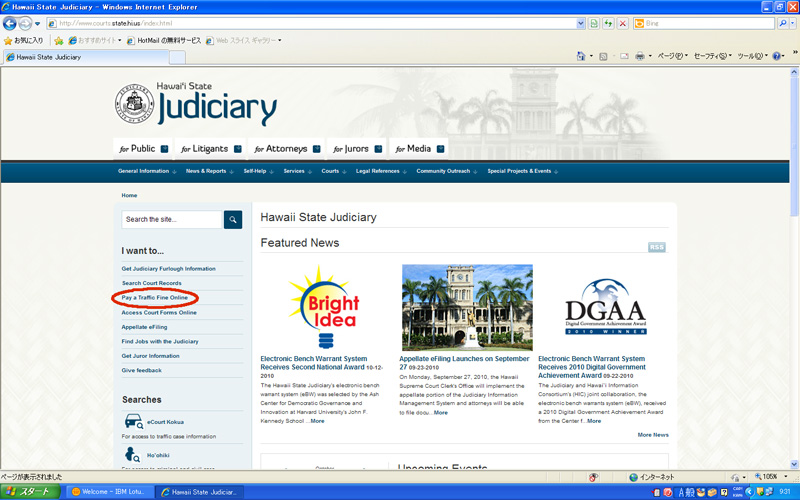Click Give feedback link
800x500 pixels.
click(141, 370)
